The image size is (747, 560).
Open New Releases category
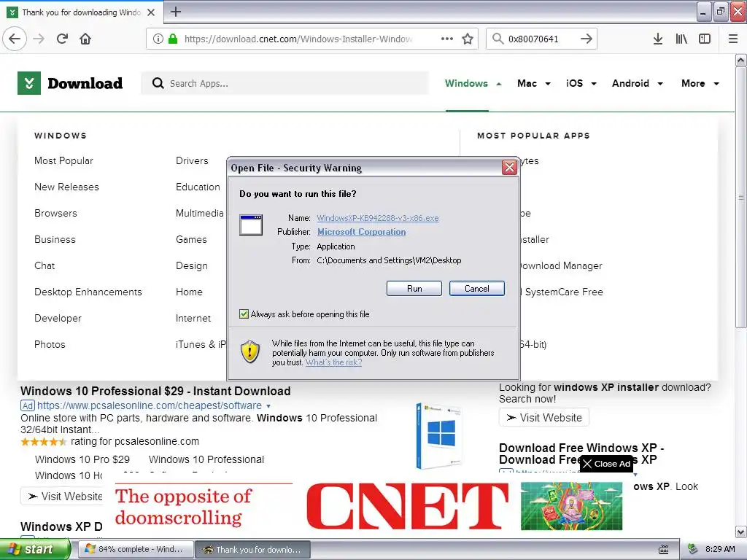[x=66, y=187]
